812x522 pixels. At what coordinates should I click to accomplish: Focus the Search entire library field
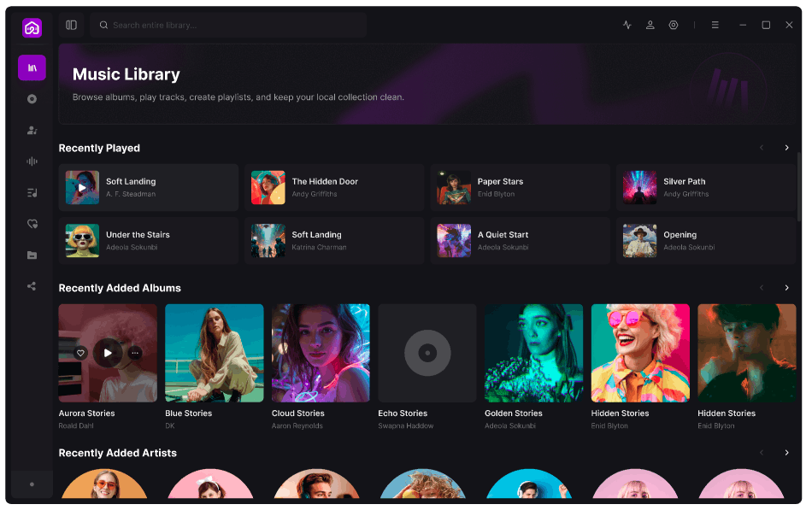(228, 25)
